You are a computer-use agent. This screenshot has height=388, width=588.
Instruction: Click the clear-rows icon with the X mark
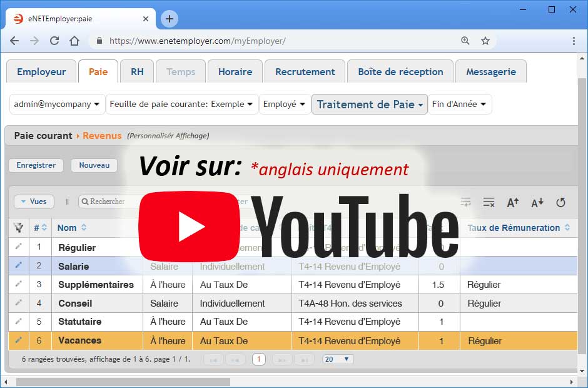coord(489,202)
